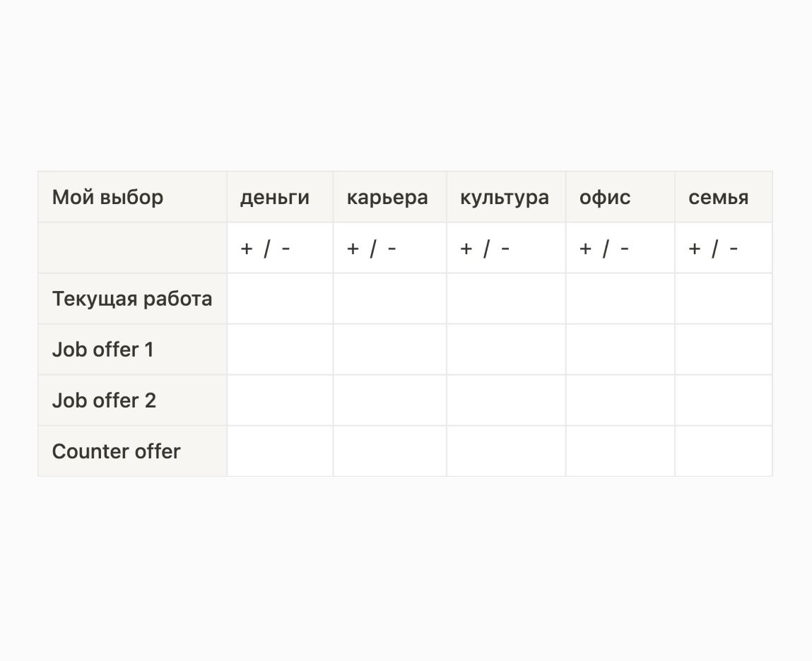Screen dimensions: 812x661
Task: Click the "культура" column header cell
Action: (x=506, y=197)
